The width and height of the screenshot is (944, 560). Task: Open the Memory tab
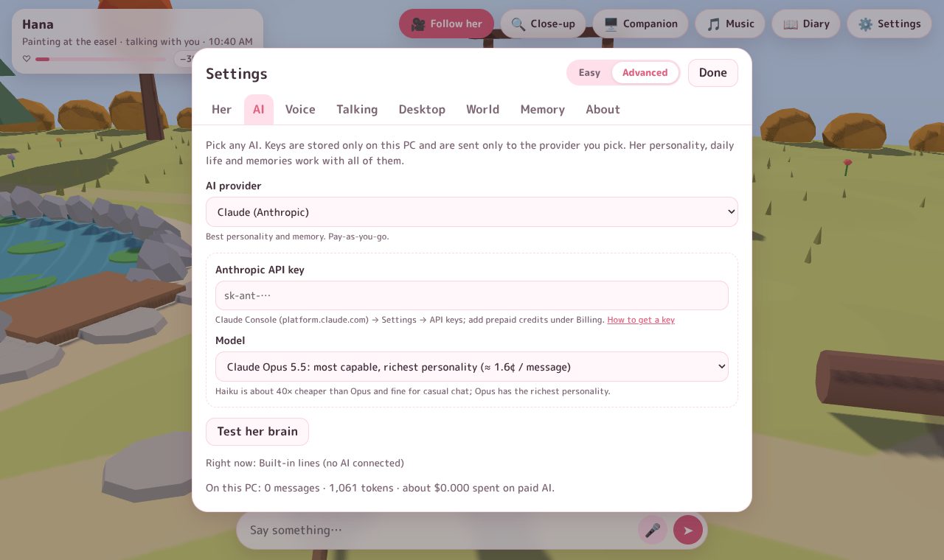[542, 109]
